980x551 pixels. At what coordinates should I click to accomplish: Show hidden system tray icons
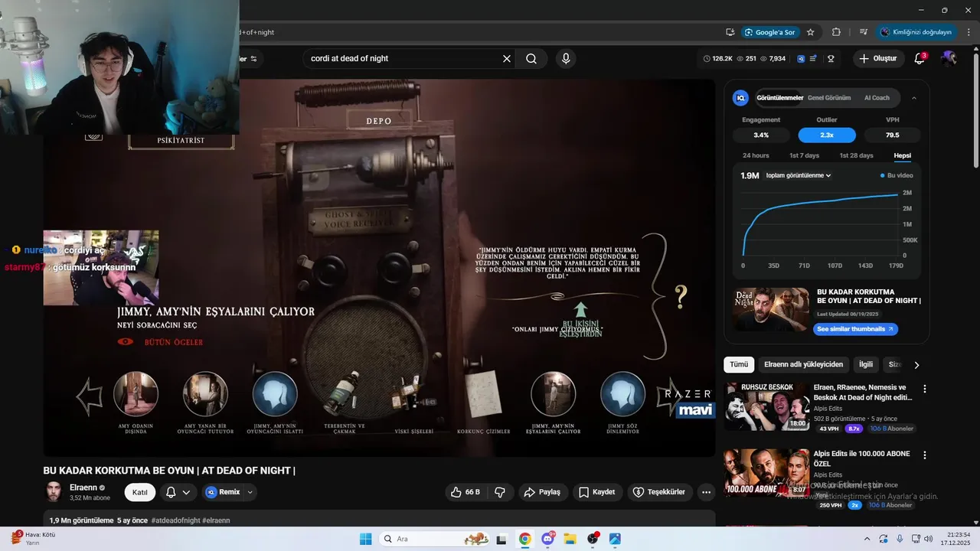[867, 539]
